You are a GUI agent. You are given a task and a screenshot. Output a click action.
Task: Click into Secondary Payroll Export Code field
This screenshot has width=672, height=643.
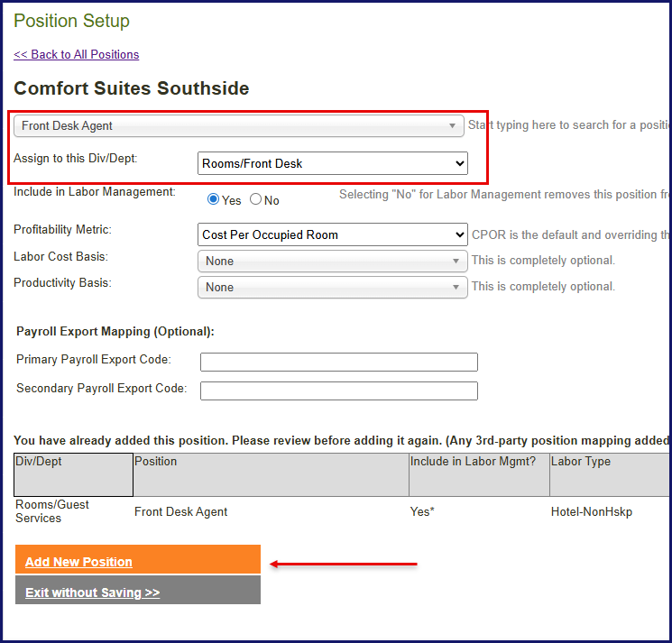(x=338, y=390)
